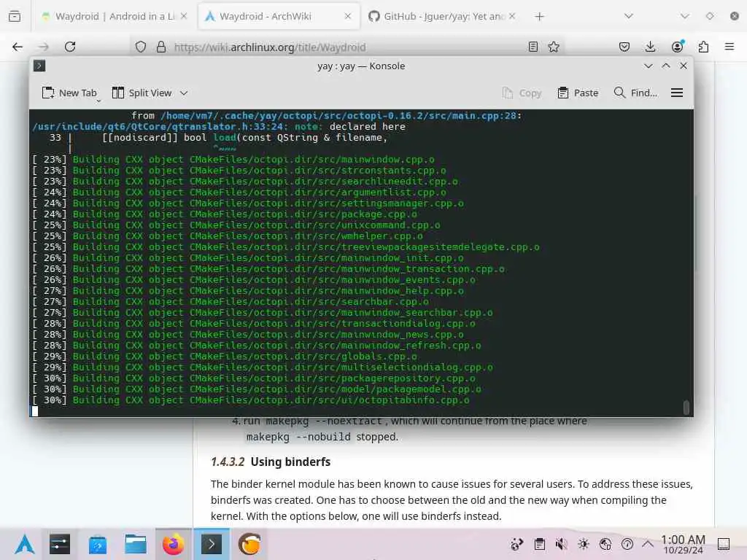Viewport: 747px width, 560px height.
Task: Expand hidden system tray icons
Action: click(x=648, y=543)
